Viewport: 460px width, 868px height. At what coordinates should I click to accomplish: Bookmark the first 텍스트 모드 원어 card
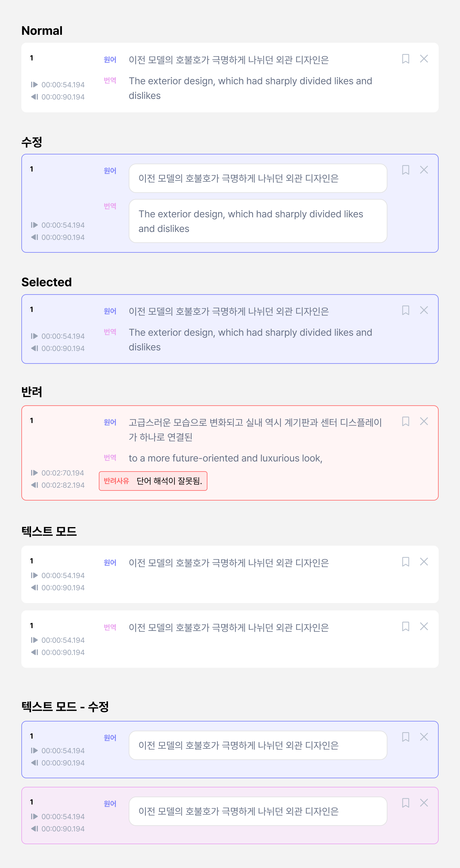(405, 562)
